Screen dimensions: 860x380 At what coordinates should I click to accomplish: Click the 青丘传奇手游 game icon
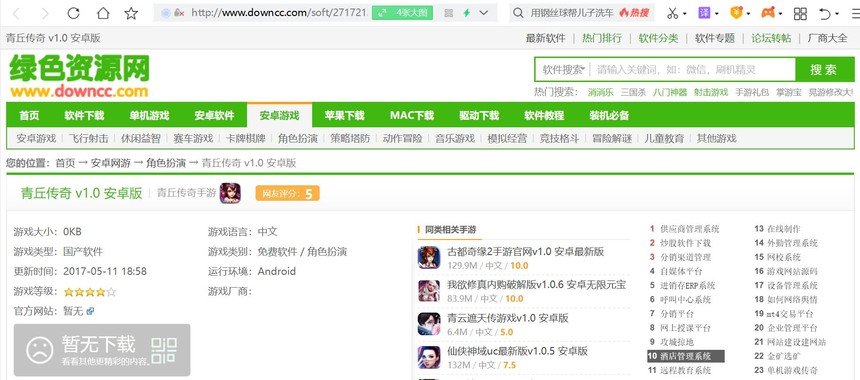[x=230, y=193]
